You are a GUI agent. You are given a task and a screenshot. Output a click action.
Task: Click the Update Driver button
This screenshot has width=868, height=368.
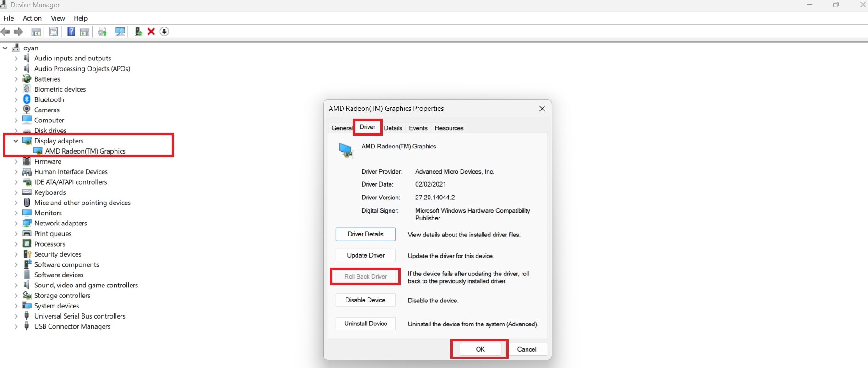(366, 255)
